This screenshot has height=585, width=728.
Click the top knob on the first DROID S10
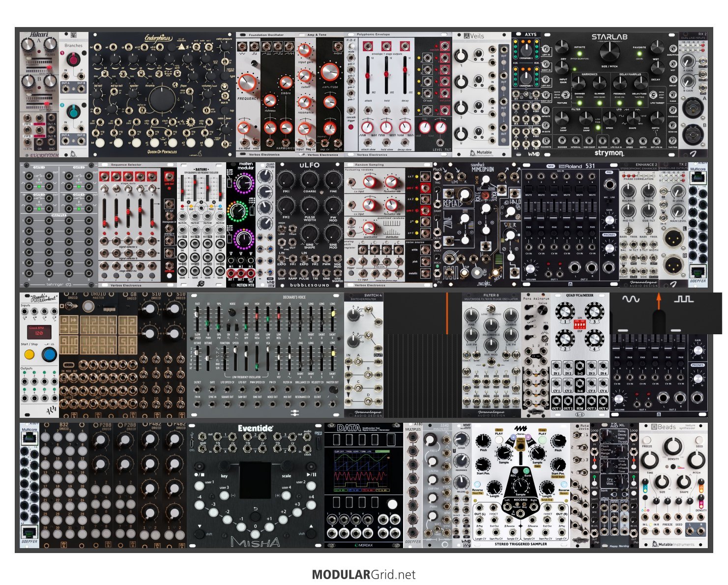coord(149,308)
